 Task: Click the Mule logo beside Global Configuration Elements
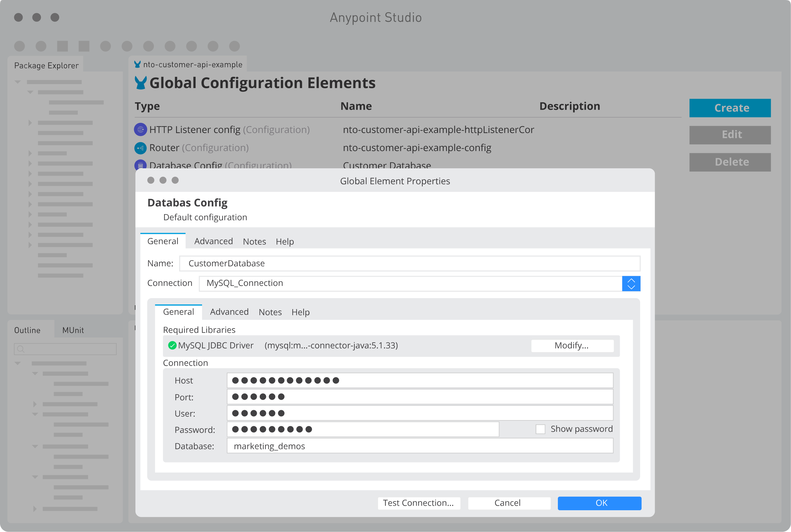pos(140,83)
